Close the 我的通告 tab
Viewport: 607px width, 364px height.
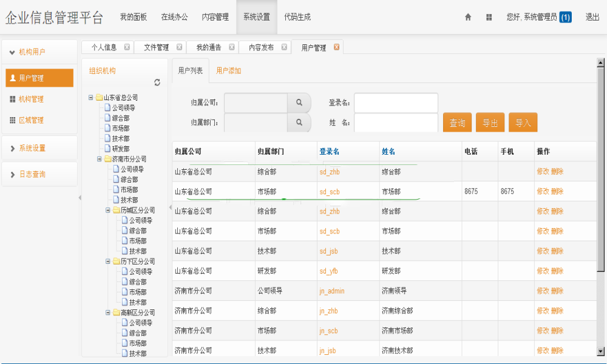pyautogui.click(x=231, y=47)
